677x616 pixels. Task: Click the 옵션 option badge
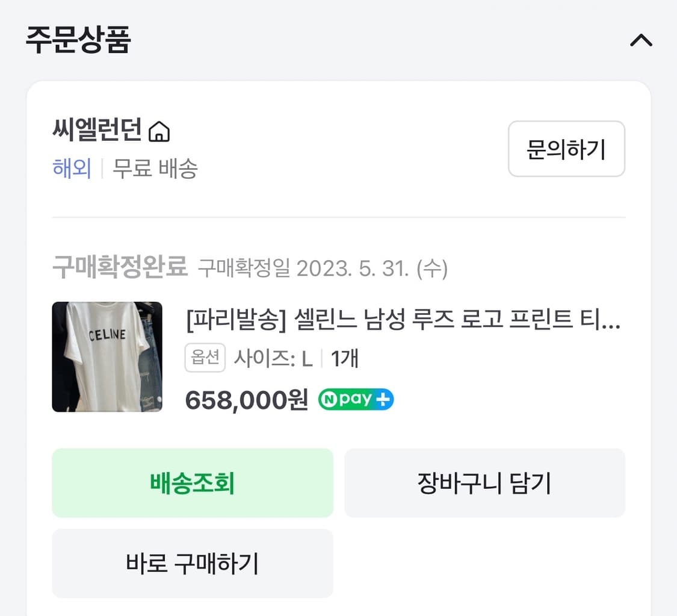point(205,357)
